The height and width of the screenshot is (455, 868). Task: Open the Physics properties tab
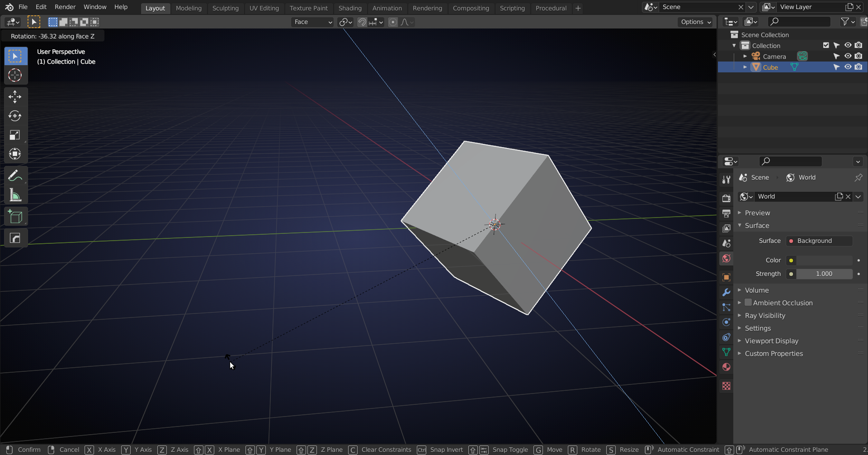point(726,322)
